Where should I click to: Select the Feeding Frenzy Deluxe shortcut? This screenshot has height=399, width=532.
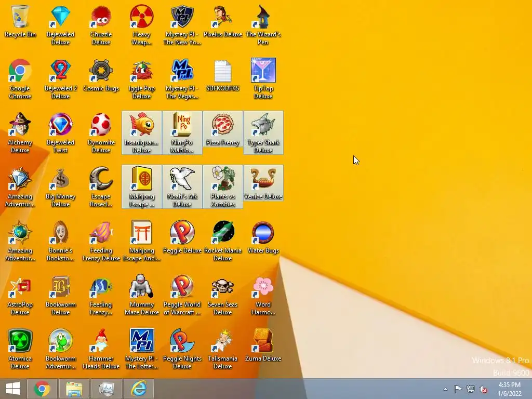(x=101, y=241)
